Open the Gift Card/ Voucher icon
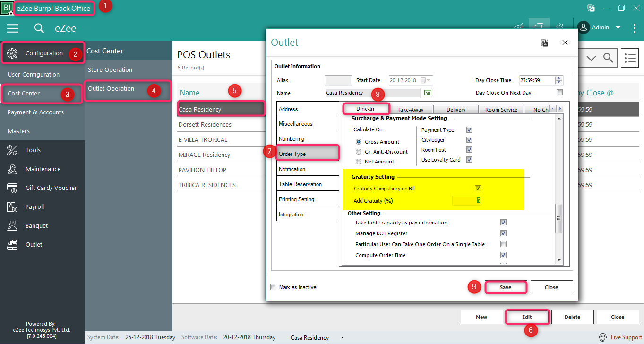The image size is (644, 344). click(x=12, y=188)
